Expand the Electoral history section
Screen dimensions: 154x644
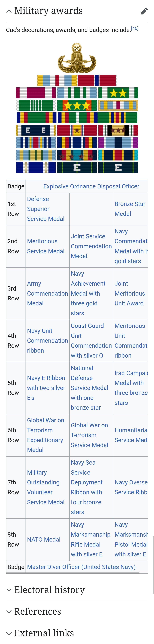point(9,590)
